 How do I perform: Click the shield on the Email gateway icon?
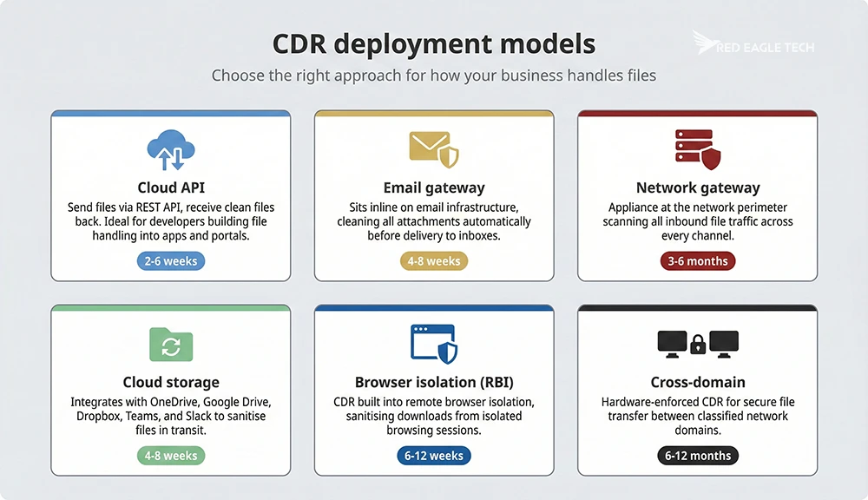click(450, 159)
